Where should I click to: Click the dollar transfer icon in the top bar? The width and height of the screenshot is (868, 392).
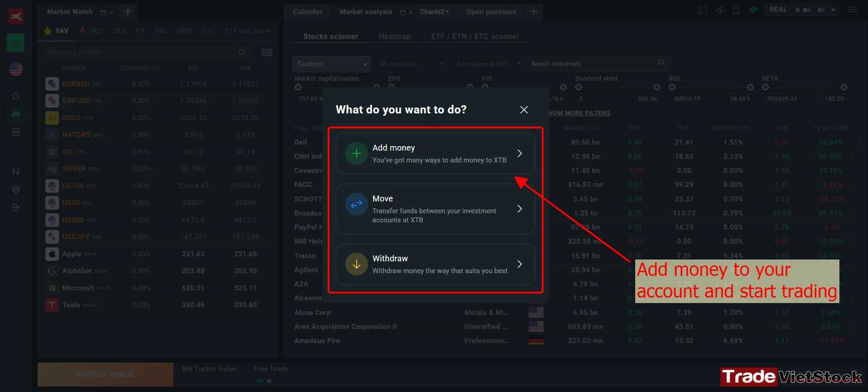pyautogui.click(x=720, y=10)
